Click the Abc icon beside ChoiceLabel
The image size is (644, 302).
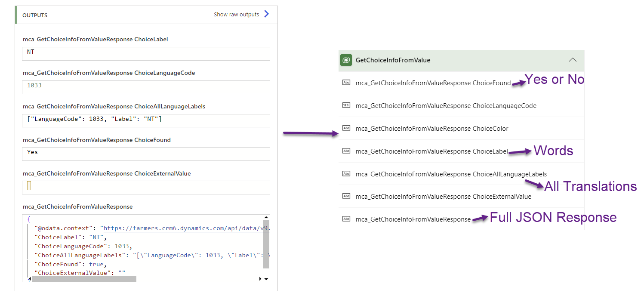(x=346, y=151)
